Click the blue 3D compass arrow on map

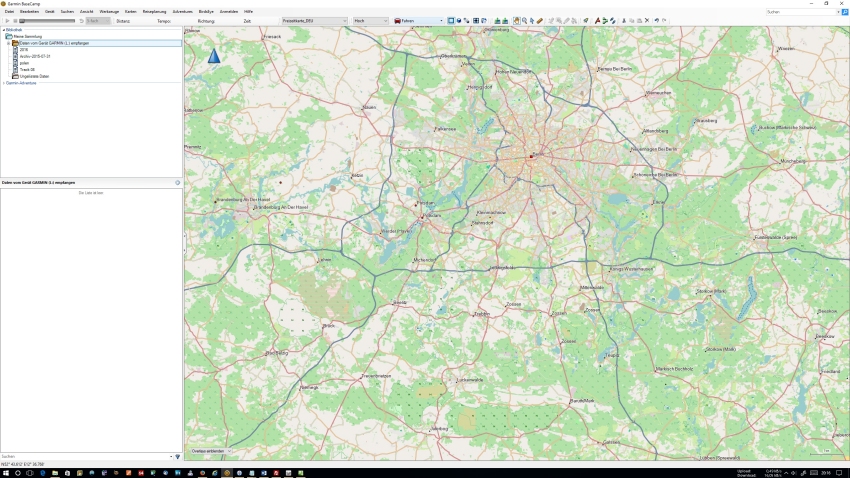(213, 56)
